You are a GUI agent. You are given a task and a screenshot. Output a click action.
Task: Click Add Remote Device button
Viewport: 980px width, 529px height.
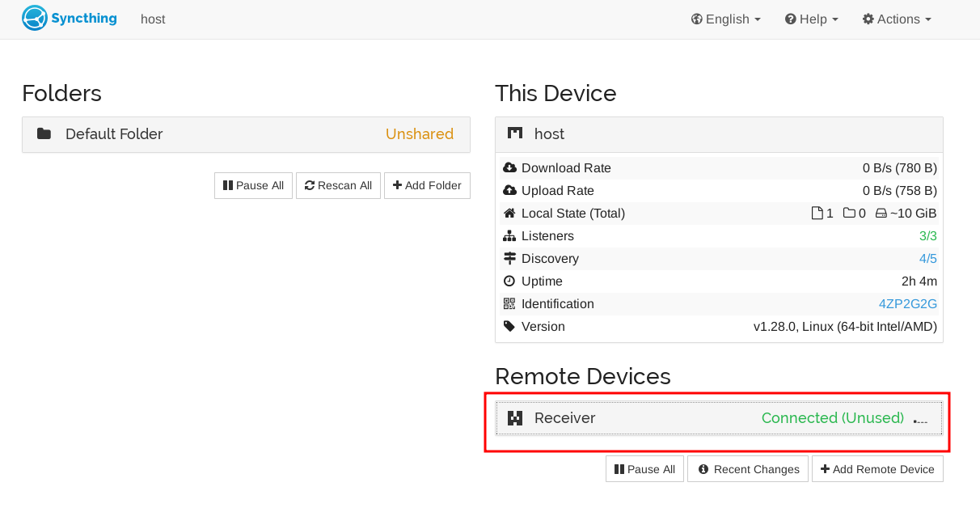877,469
